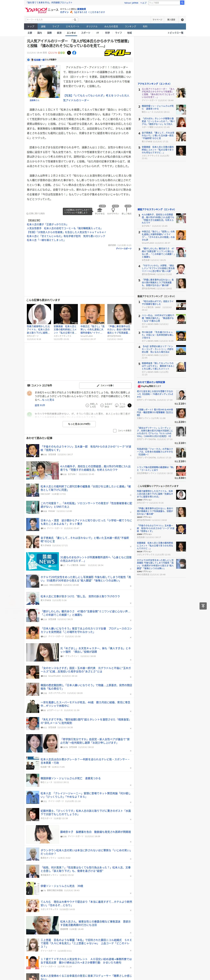Click the 記事に関する報告 report icon link
Image resolution: width=210 pixels, height=980 pixels.
pyautogui.click(x=35, y=214)
